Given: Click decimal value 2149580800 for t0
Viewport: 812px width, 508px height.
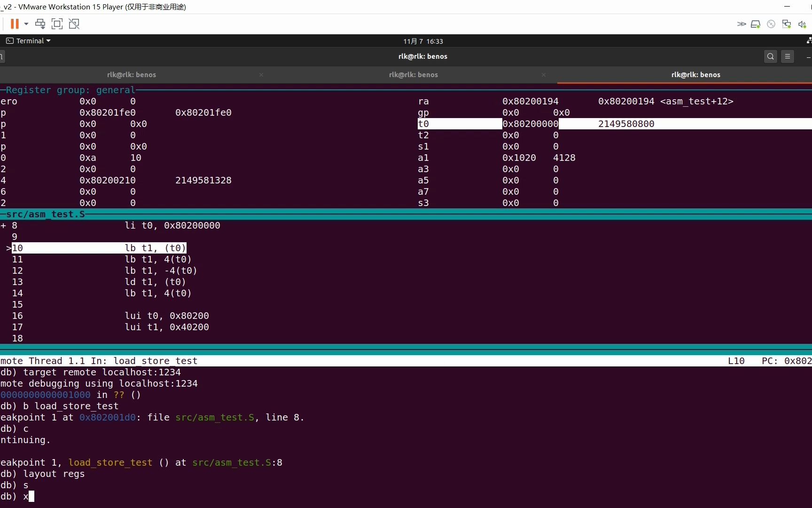Looking at the screenshot, I should (x=626, y=124).
